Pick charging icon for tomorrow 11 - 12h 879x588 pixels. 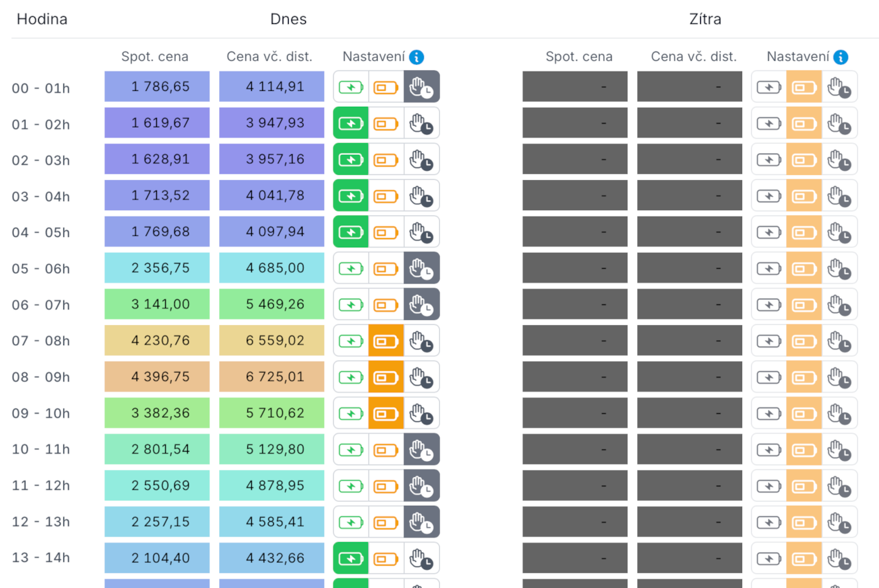tap(768, 486)
